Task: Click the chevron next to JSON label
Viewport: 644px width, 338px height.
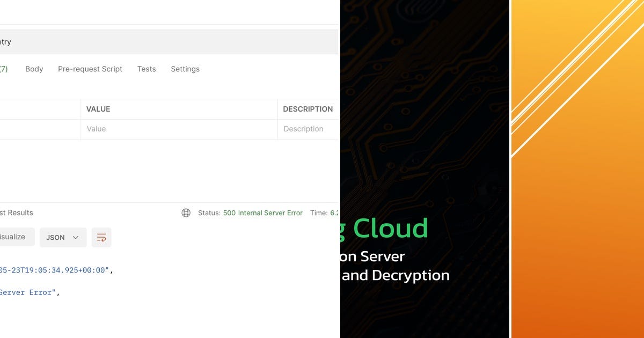Action: (x=75, y=237)
